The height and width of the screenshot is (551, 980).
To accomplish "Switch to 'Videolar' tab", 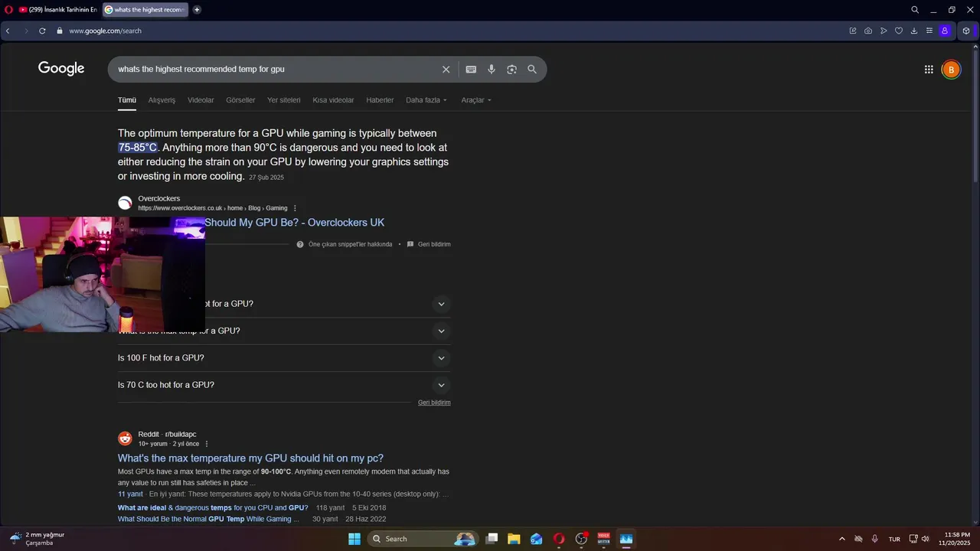I will click(201, 100).
